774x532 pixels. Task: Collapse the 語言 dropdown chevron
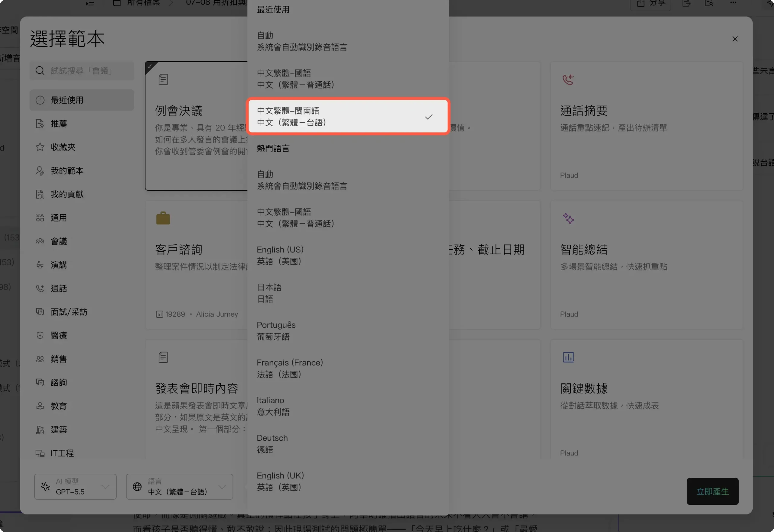coord(222,487)
